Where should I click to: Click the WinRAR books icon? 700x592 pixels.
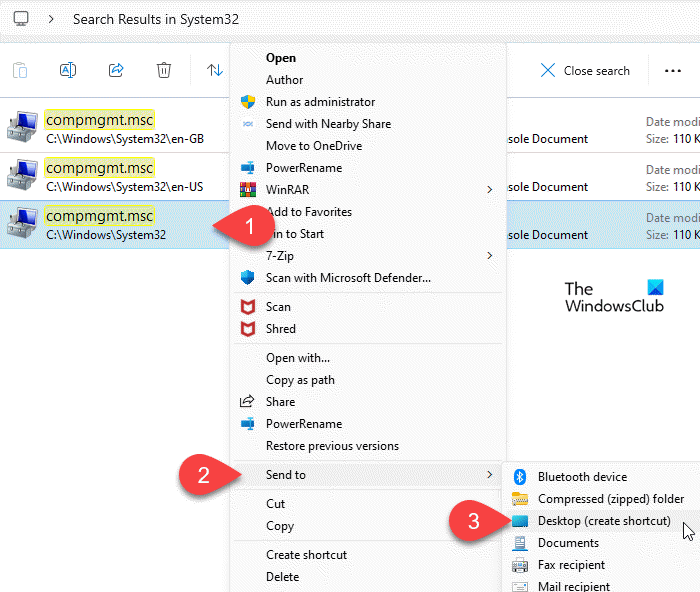[248, 190]
